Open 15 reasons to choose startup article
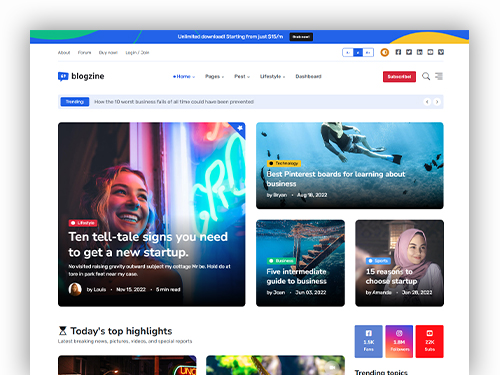 [x=391, y=276]
